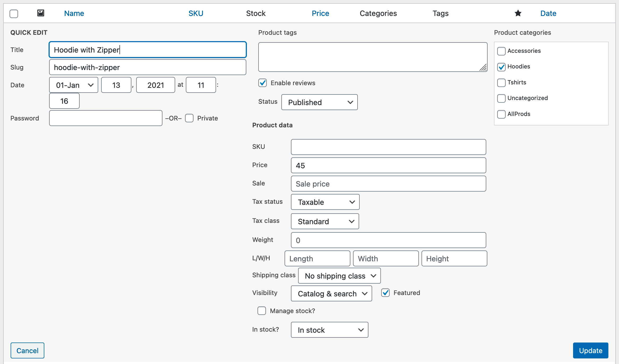The width and height of the screenshot is (619, 364).
Task: Sort products by the SKU column
Action: pyautogui.click(x=196, y=13)
